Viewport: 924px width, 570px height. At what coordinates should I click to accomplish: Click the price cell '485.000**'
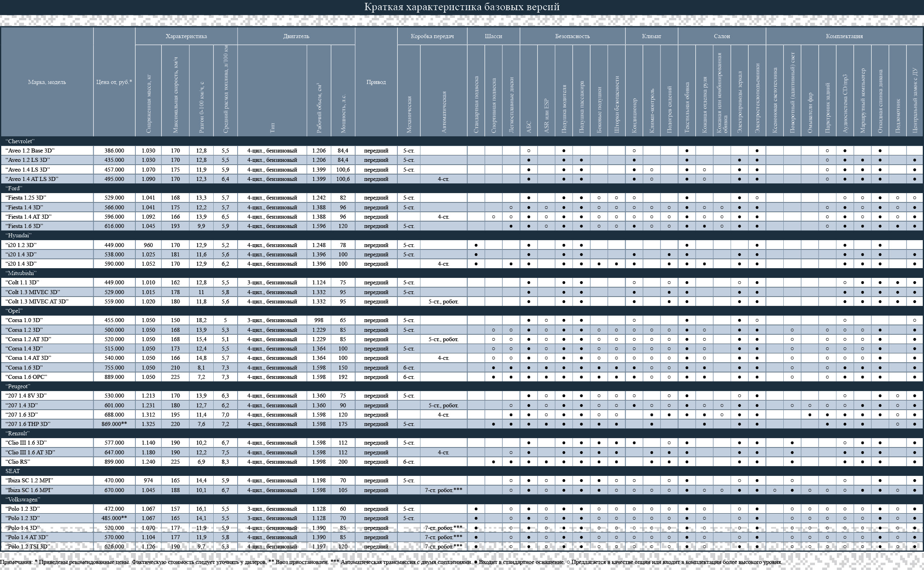click(114, 518)
